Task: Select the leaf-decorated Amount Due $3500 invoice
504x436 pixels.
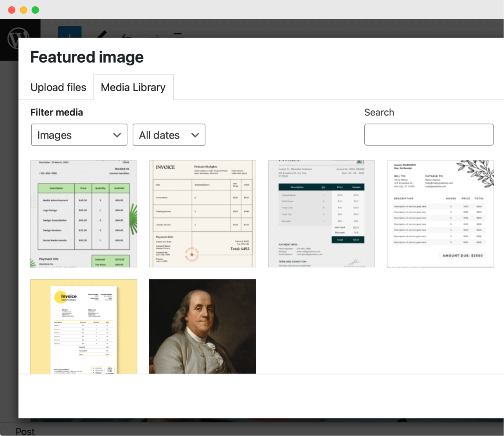Action: tap(440, 214)
